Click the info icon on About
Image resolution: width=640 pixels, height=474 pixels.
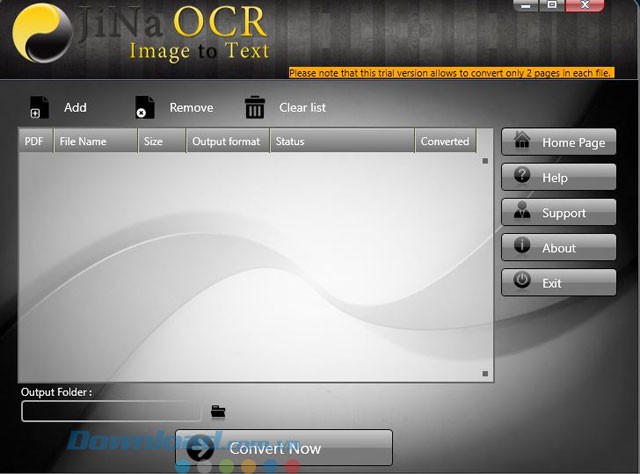(x=522, y=245)
